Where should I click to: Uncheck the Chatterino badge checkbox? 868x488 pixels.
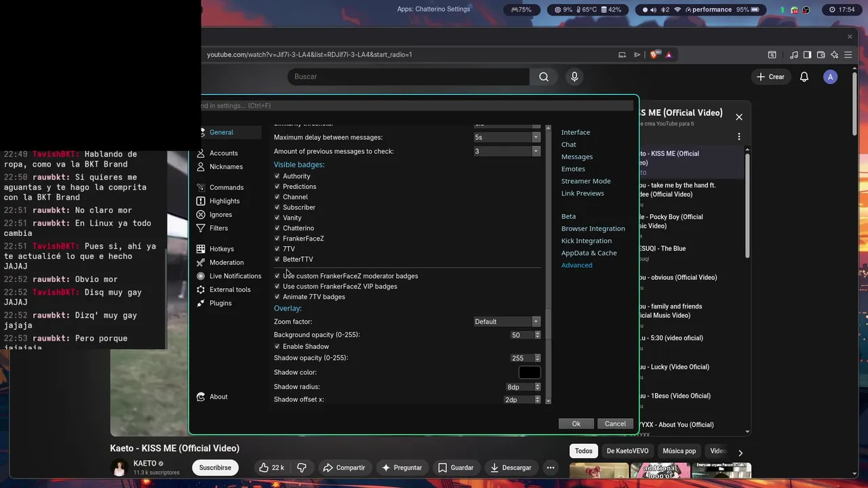coord(277,228)
